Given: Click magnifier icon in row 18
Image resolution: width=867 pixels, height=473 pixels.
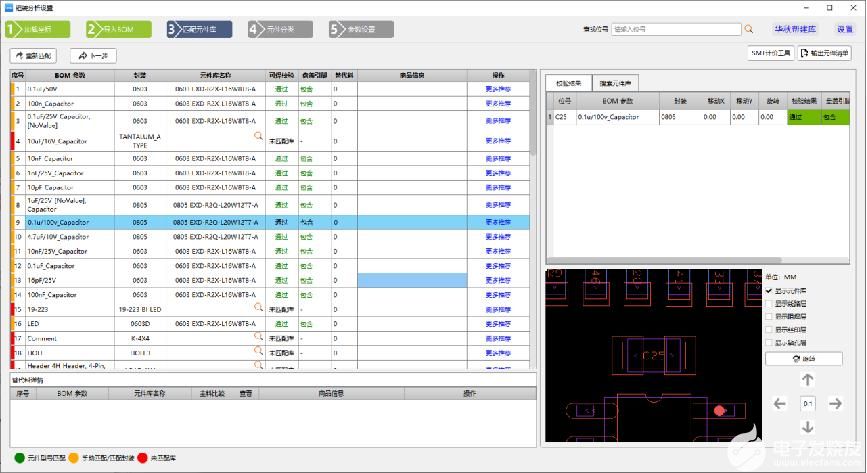Looking at the screenshot, I should click(x=258, y=350).
